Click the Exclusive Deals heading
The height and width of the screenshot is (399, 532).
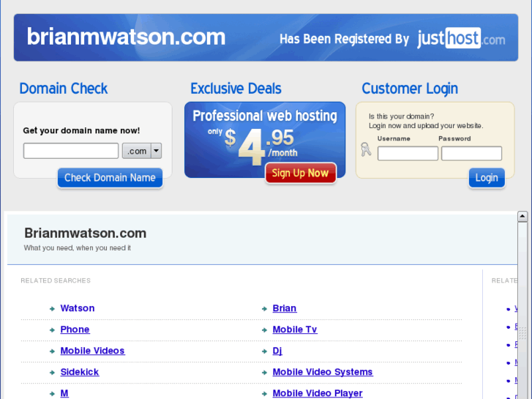point(236,89)
